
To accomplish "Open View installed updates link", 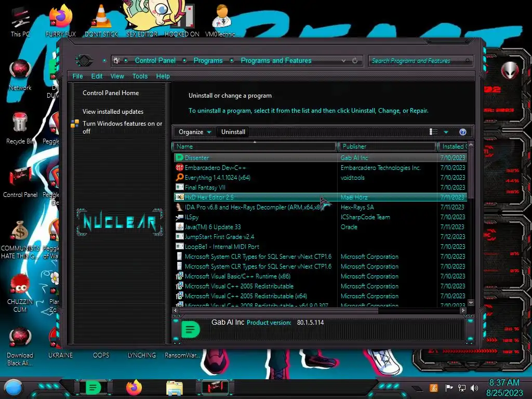I will click(x=113, y=112).
